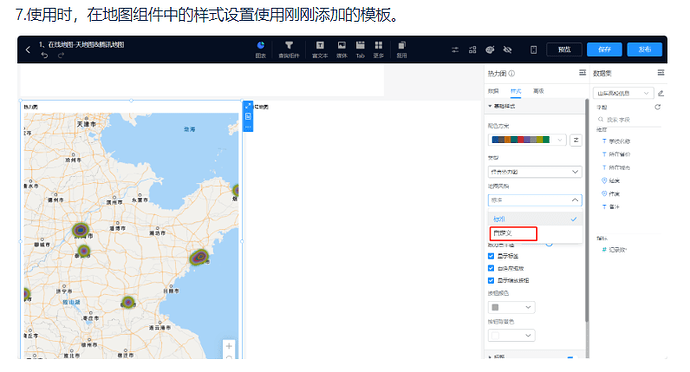Switch to mobile layout phone icon
This screenshot has width=690, height=372.
tap(533, 50)
